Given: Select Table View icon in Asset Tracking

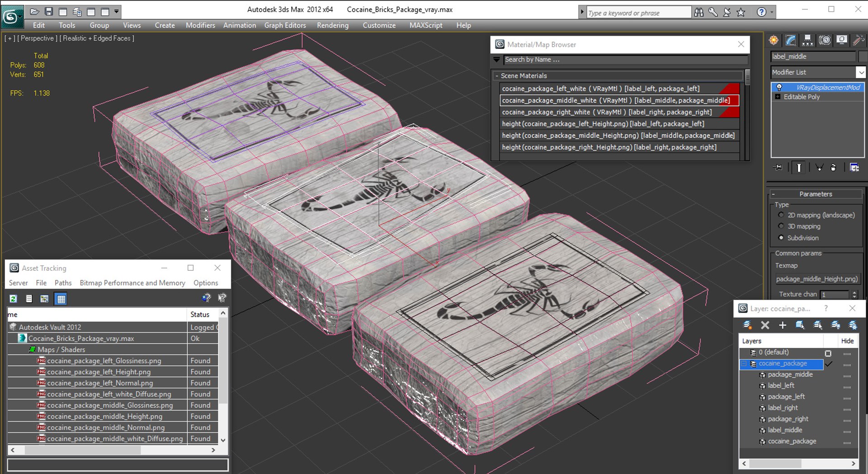Looking at the screenshot, I should [x=61, y=299].
